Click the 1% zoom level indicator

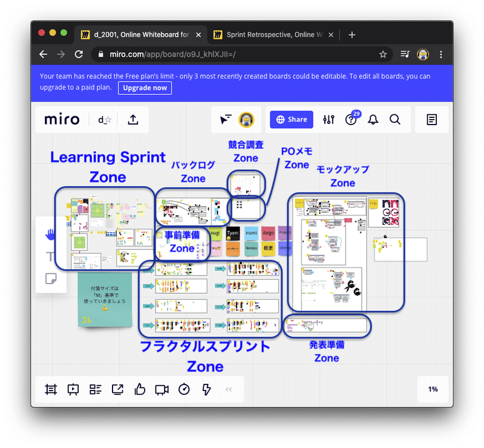pyautogui.click(x=432, y=389)
